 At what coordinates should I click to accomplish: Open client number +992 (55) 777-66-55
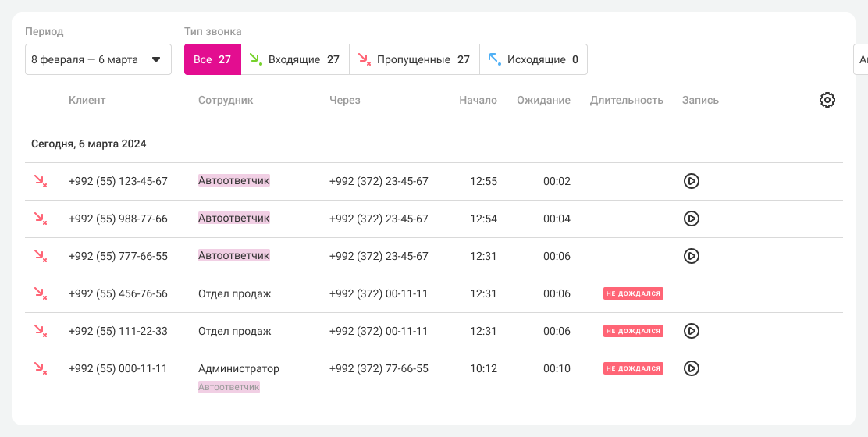click(x=118, y=256)
